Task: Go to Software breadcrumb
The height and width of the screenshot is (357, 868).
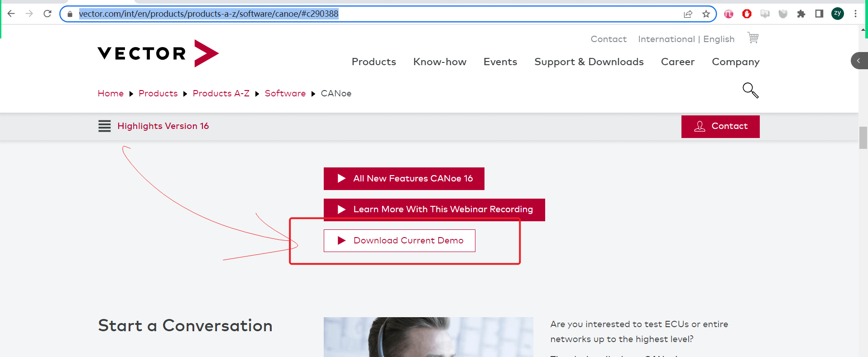Action: pos(285,93)
